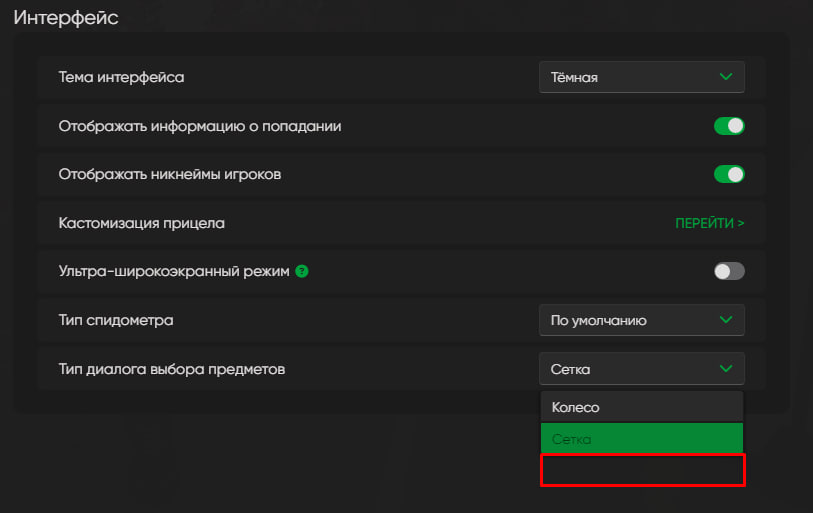This screenshot has width=813, height=513.
Task: Select the highlighted Сетка option in list
Action: (x=641, y=439)
